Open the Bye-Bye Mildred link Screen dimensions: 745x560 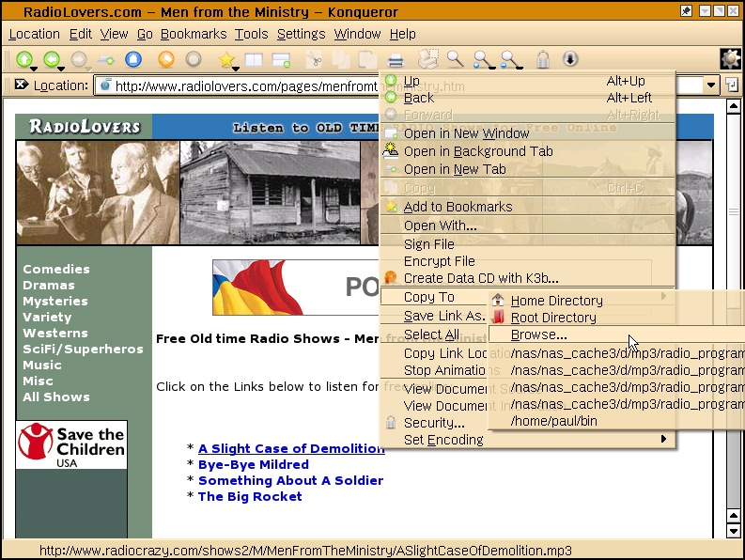[254, 464]
